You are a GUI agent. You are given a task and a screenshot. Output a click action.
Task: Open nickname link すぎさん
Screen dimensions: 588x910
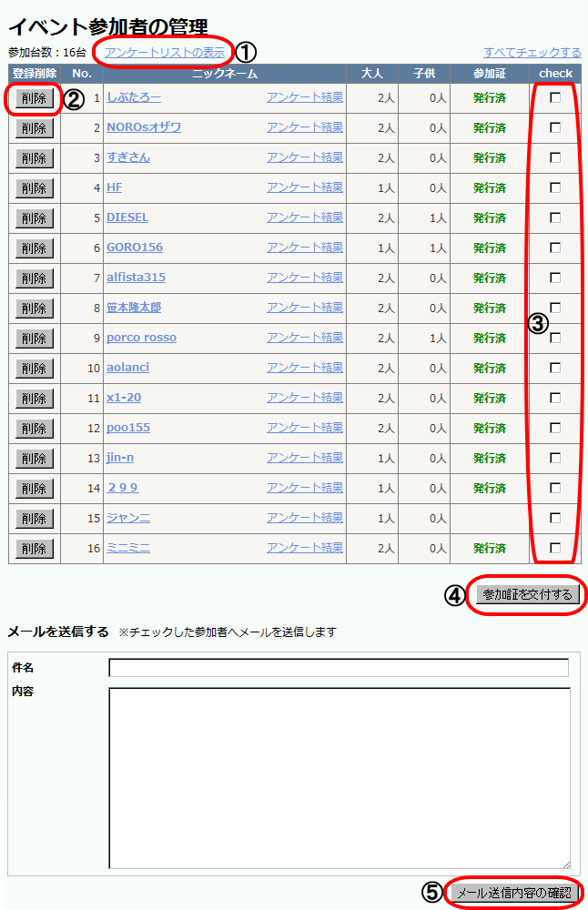128,157
